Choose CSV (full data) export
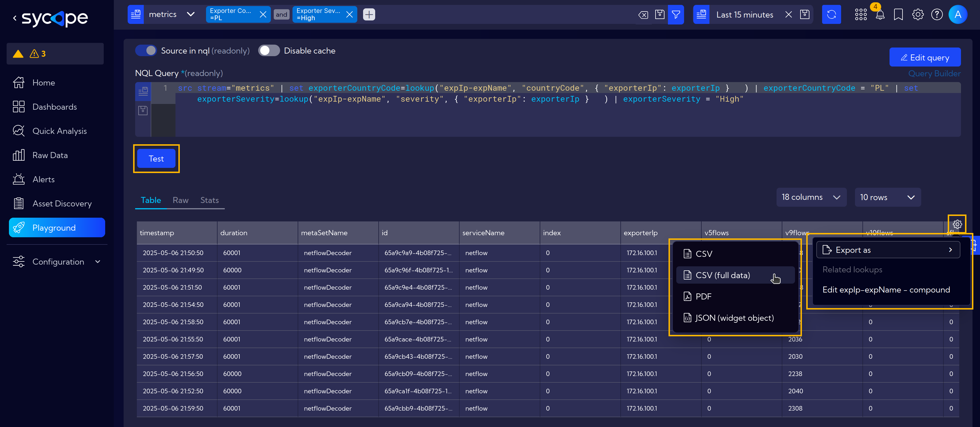Image resolution: width=980 pixels, height=427 pixels. tap(735, 275)
